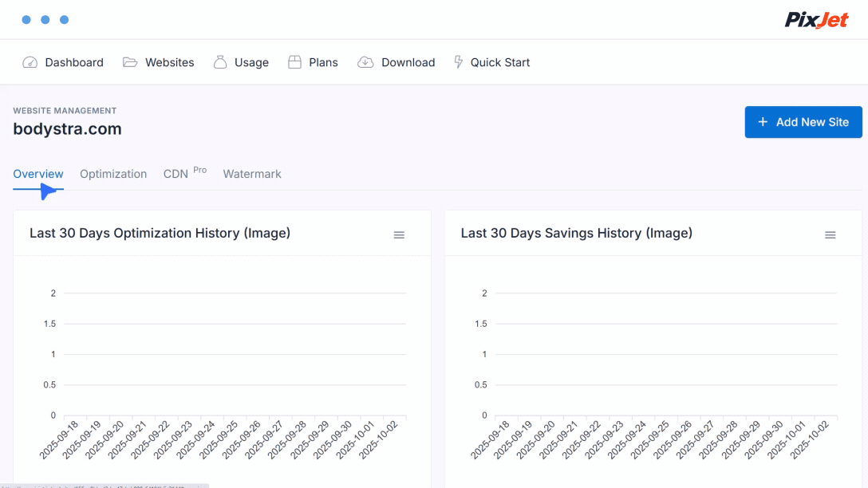Open Savings History chart hamburger menu
Viewport: 868px width, 488px height.
(x=830, y=234)
